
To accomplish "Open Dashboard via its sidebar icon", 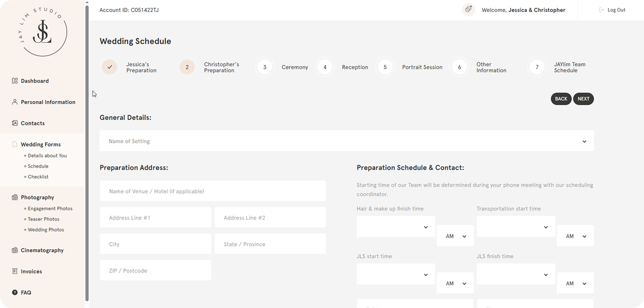I will 15,81.
